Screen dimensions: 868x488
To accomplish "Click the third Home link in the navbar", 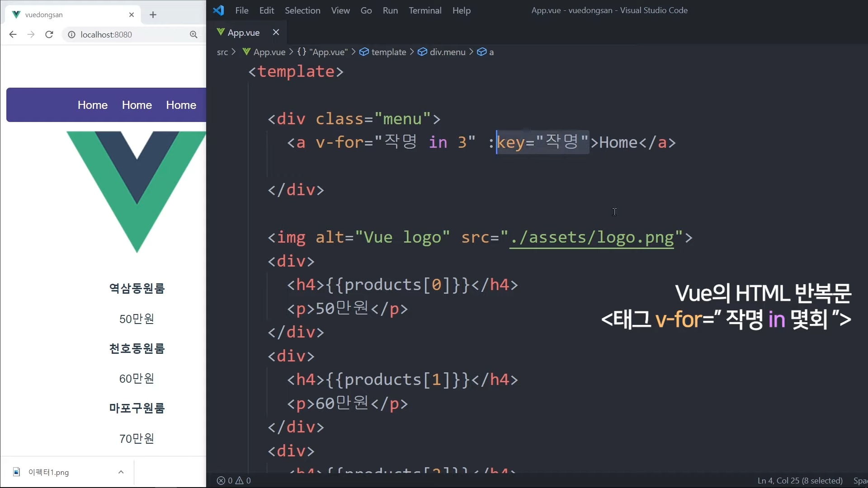I will pos(181,105).
